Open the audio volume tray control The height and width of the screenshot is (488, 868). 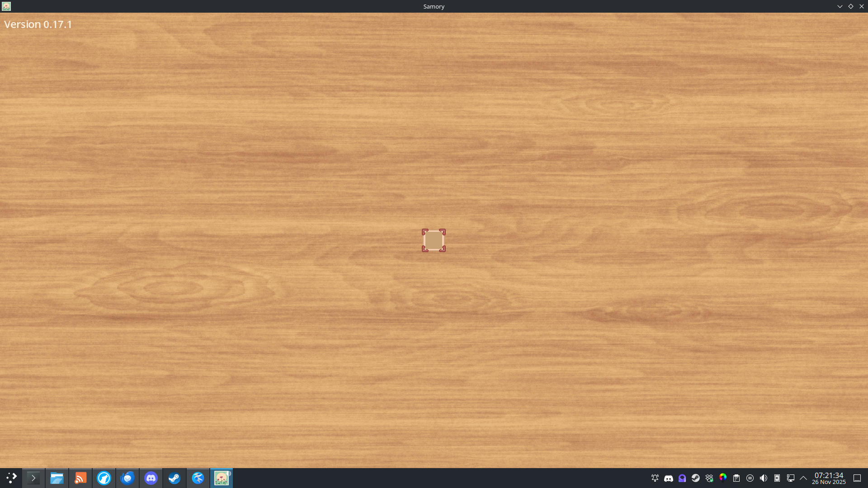pos(763,478)
